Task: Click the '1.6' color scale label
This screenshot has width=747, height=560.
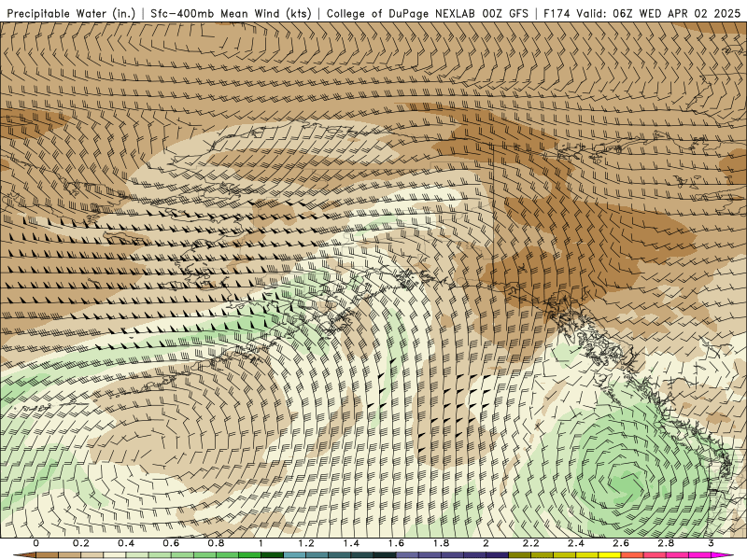Action: [x=396, y=543]
